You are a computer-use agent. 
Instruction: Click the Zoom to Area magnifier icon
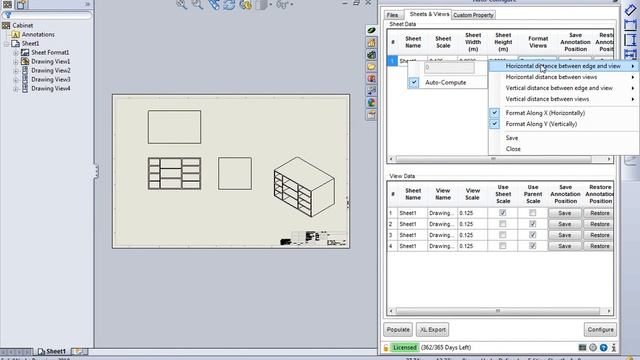click(198, 4)
